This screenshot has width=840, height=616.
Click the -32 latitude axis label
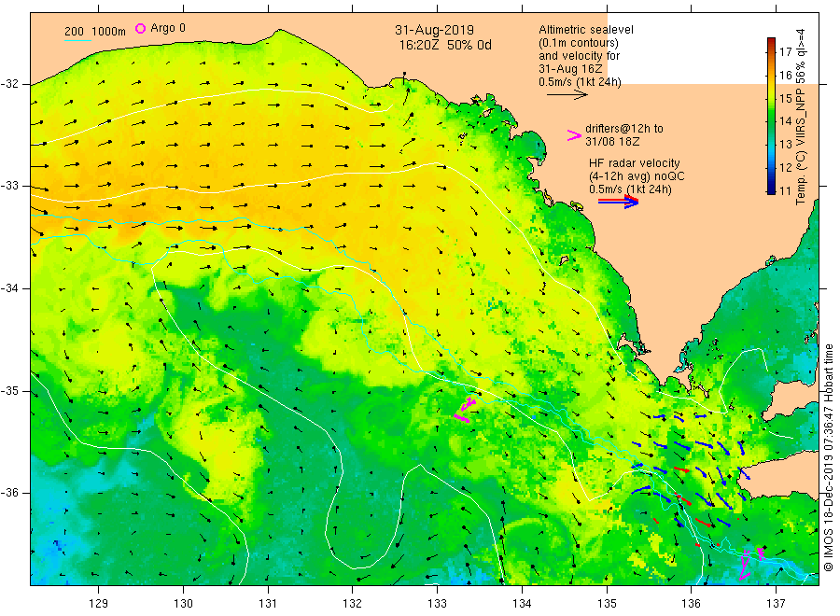[x=9, y=84]
